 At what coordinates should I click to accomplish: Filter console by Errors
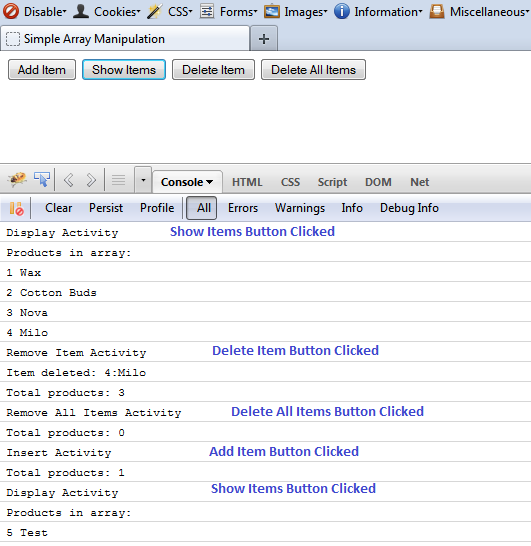coord(243,208)
